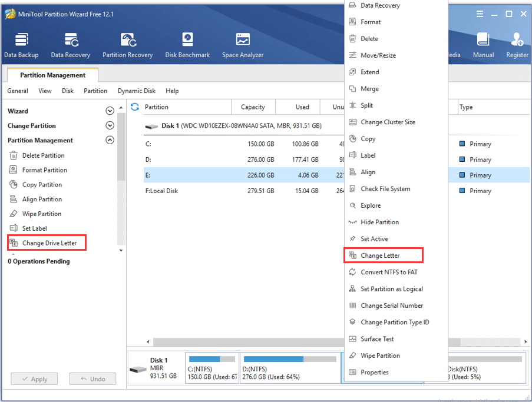Viewport: 532px width, 402px height.
Task: Select the Partition Management tab
Action: (x=52, y=75)
